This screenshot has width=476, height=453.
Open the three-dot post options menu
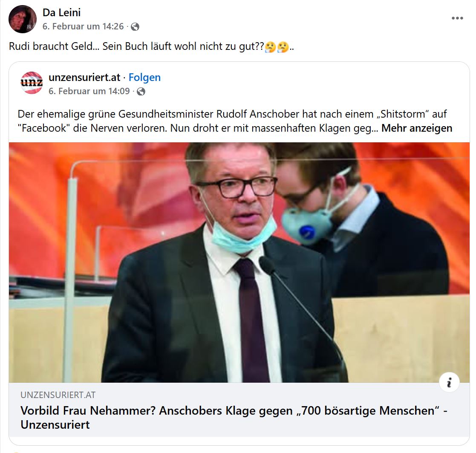(457, 18)
